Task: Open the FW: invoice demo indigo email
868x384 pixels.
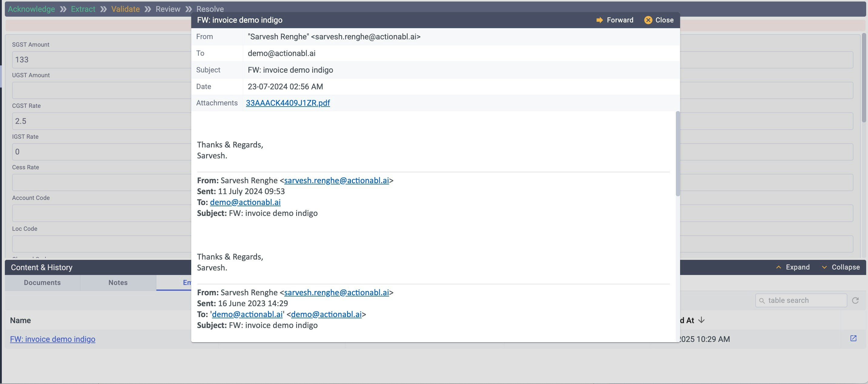Action: (x=52, y=339)
